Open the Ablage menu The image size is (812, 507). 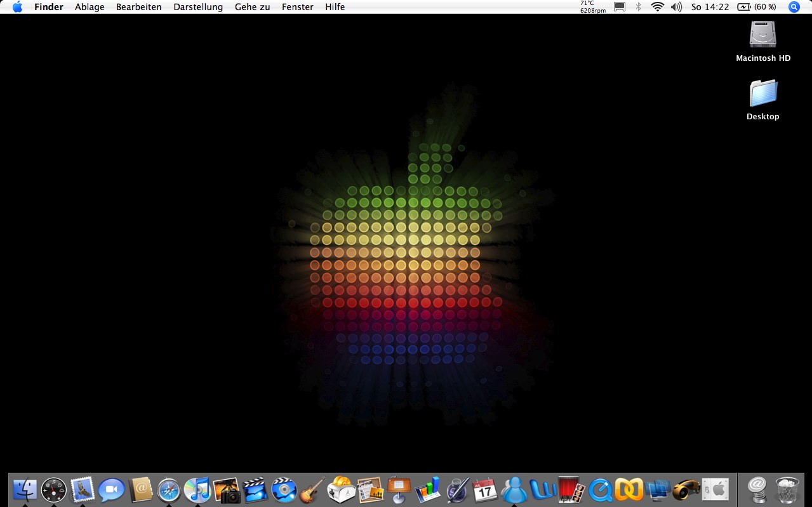[90, 7]
